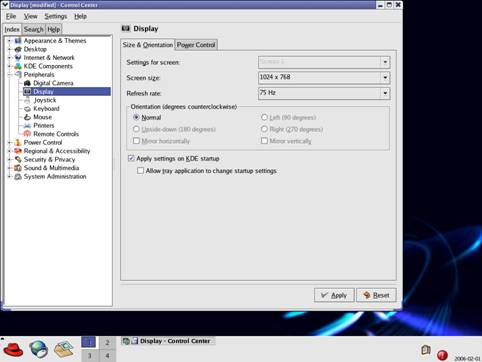Click the Display header icon
Screen dimensions: 482x362
point(126,28)
